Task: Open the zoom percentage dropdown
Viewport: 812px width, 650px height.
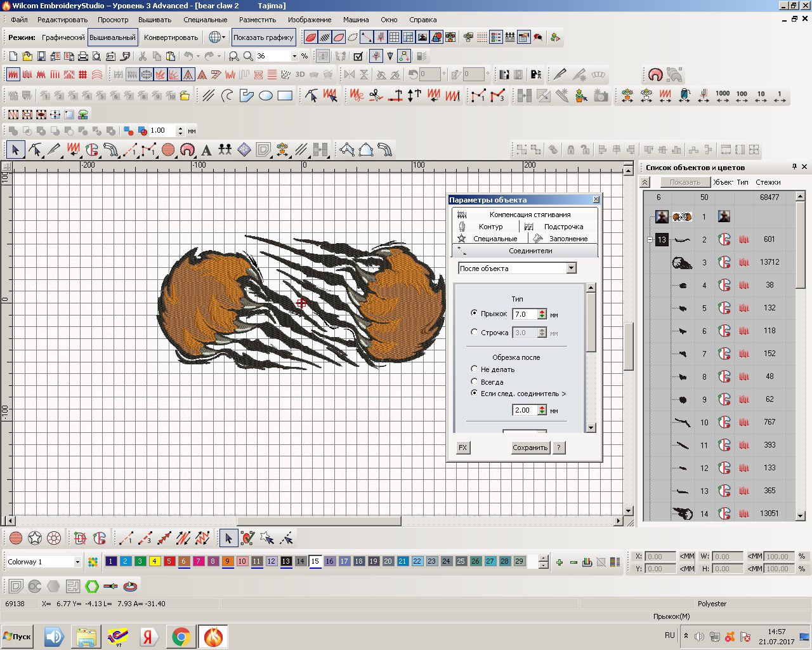Action: (x=294, y=56)
